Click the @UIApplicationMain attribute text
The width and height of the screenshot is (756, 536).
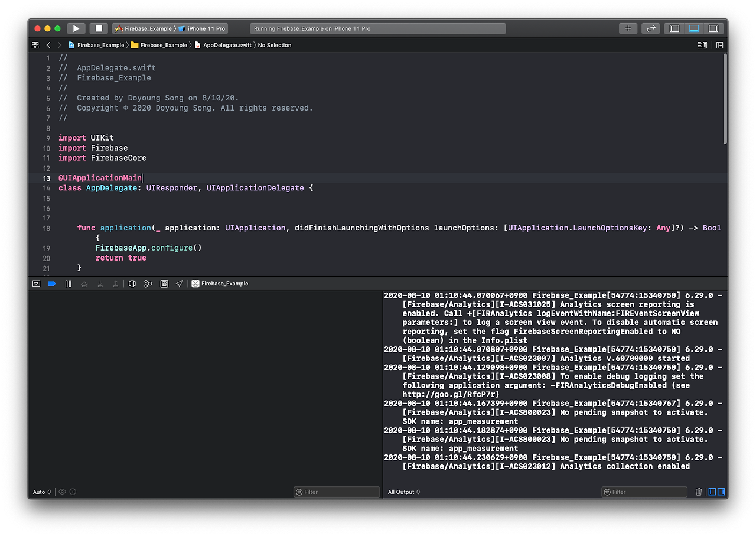(x=100, y=178)
